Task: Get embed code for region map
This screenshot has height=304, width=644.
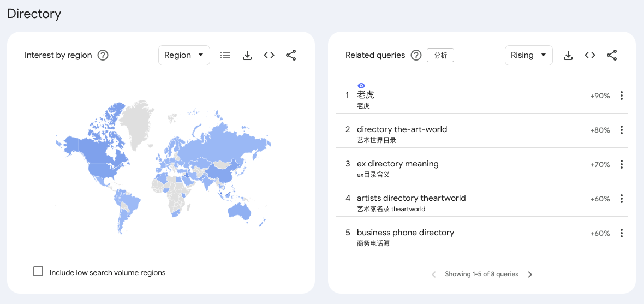Action: tap(269, 55)
